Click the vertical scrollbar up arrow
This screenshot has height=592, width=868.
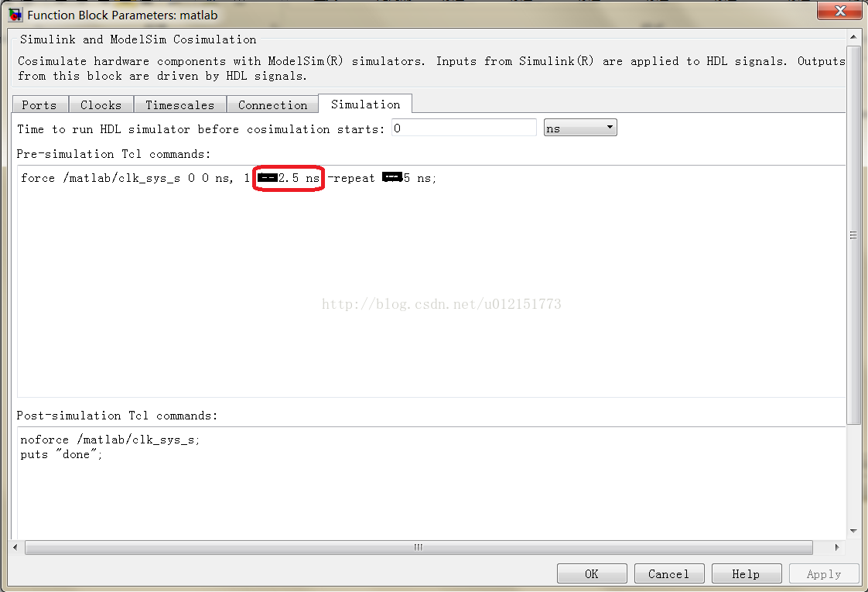click(853, 37)
